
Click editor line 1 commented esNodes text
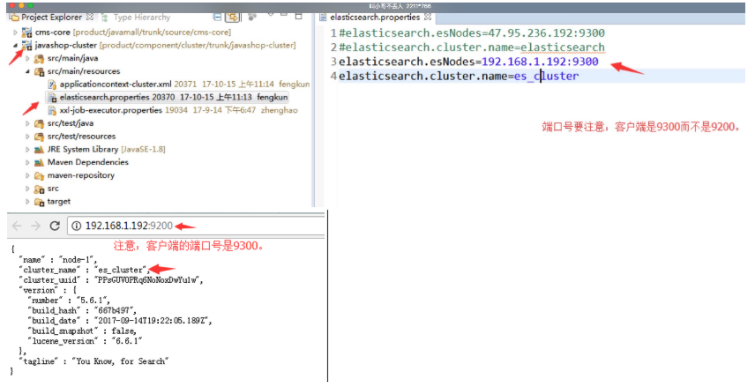pyautogui.click(x=471, y=33)
